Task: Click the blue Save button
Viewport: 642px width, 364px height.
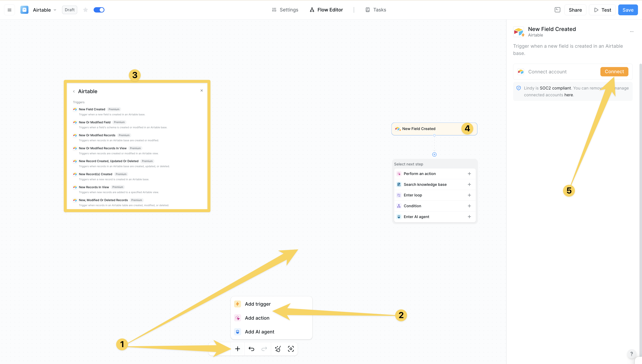Action: (628, 10)
